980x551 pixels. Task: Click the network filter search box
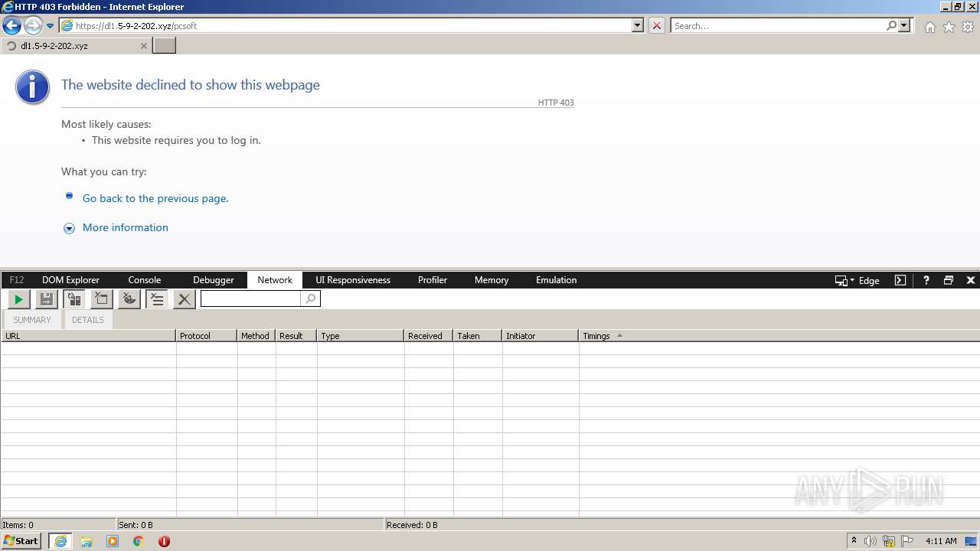(251, 299)
